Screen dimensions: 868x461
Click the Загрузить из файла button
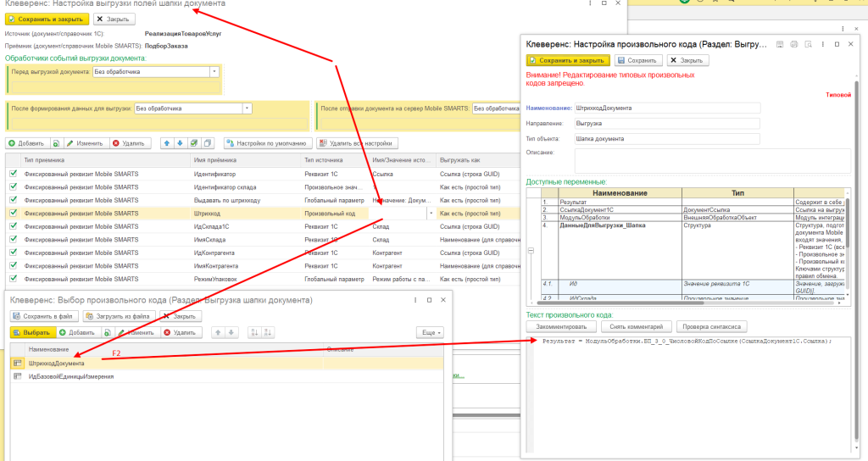pos(119,317)
